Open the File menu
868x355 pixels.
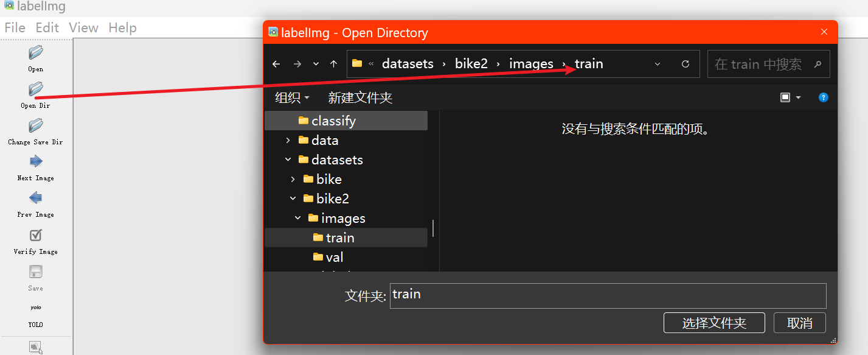pos(15,27)
